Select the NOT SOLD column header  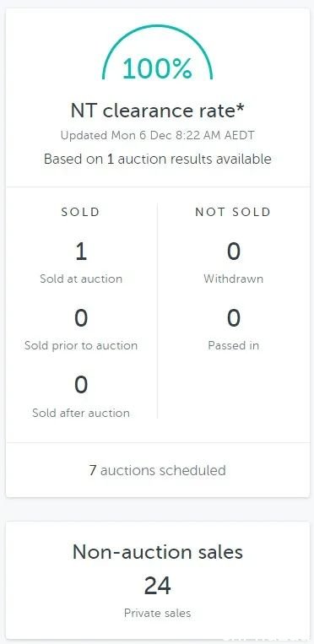pyautogui.click(x=233, y=212)
